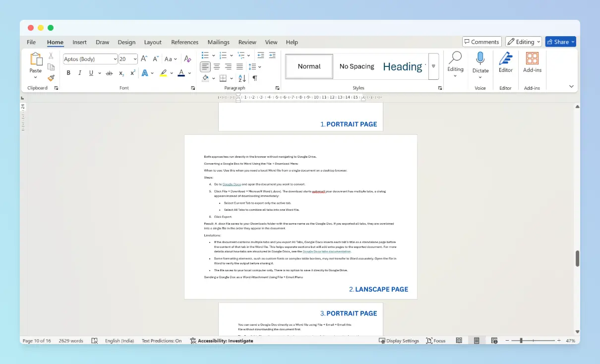Select the Format Painter icon
600x364 pixels.
51,78
